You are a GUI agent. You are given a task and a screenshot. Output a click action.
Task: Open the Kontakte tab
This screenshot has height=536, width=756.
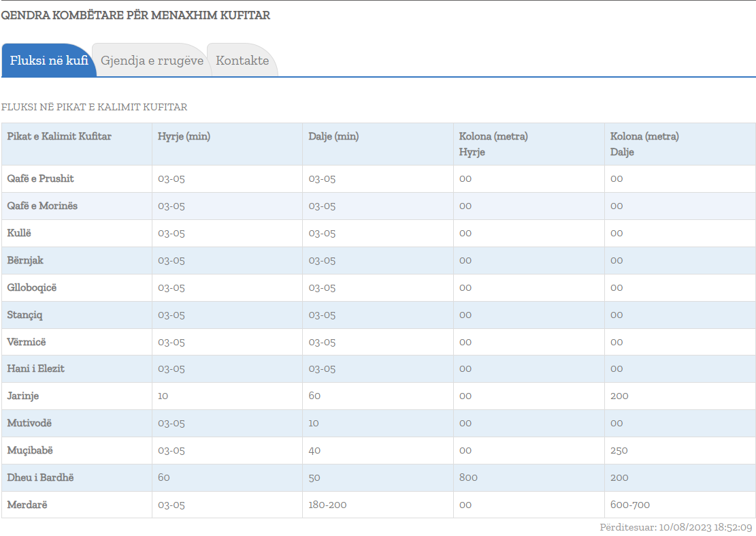pos(242,61)
